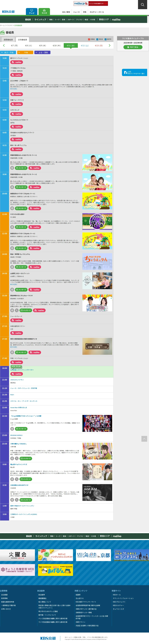
Task: Open website globe icon for 0.1ｇの誤算 program
Action: 12,429
